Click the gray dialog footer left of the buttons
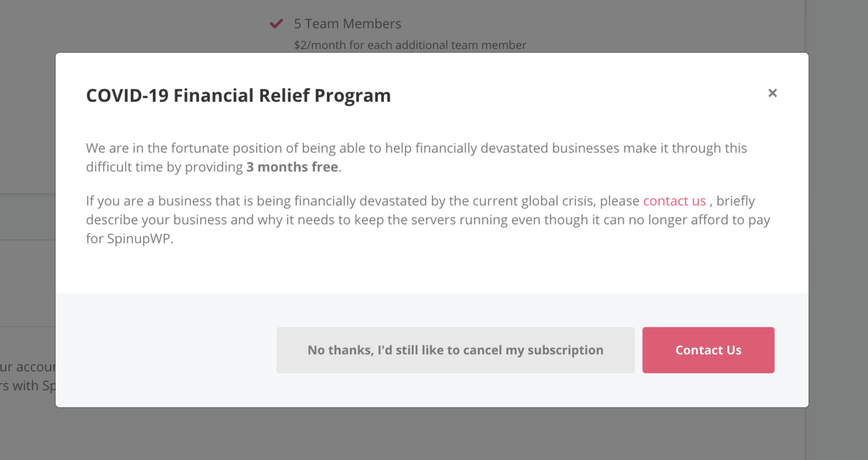The height and width of the screenshot is (460, 868). pyautogui.click(x=166, y=350)
